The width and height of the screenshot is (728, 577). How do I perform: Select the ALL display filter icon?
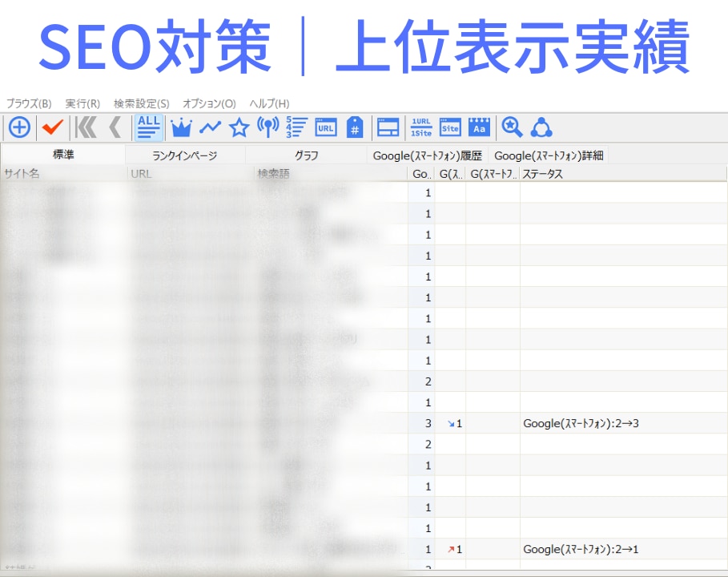[x=149, y=127]
